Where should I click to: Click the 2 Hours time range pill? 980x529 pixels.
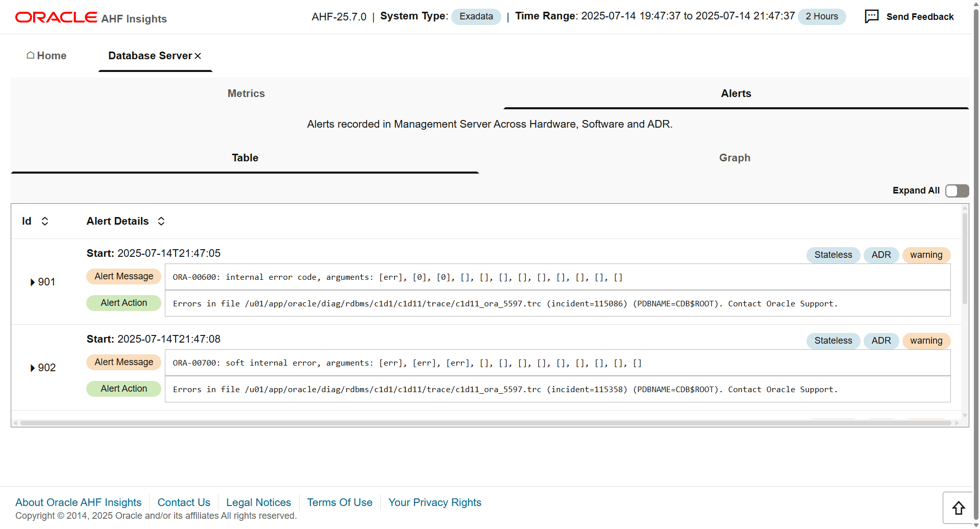821,16
